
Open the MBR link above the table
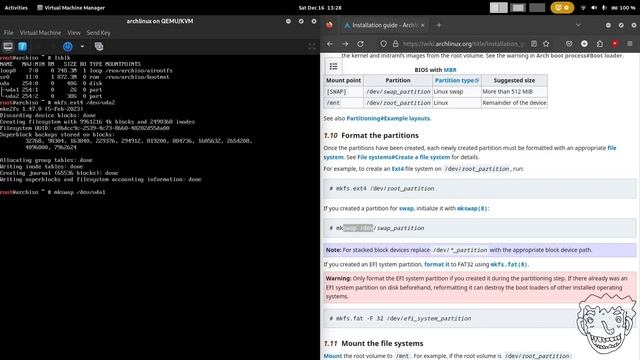point(450,70)
